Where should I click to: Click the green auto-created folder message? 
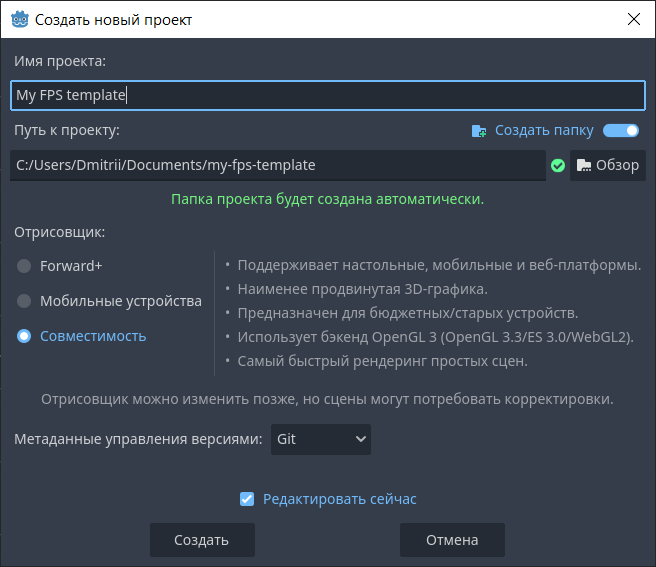tap(327, 199)
